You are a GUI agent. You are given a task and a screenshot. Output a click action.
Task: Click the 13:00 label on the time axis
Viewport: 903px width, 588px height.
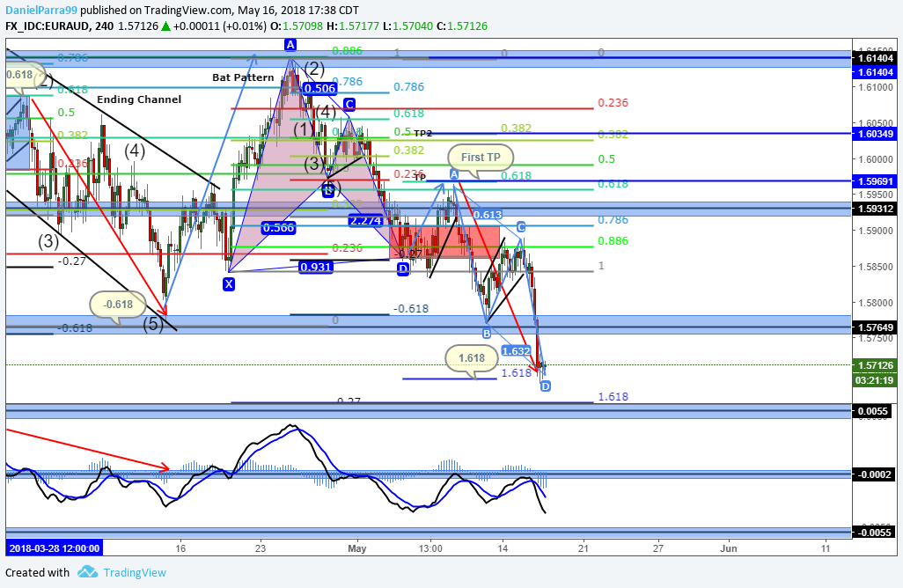point(430,548)
